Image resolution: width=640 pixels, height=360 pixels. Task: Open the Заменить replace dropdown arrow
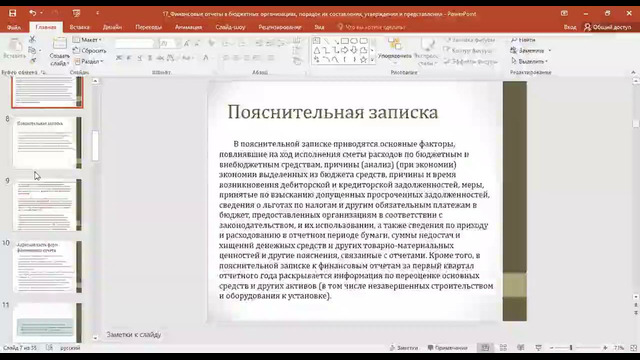pos(550,51)
